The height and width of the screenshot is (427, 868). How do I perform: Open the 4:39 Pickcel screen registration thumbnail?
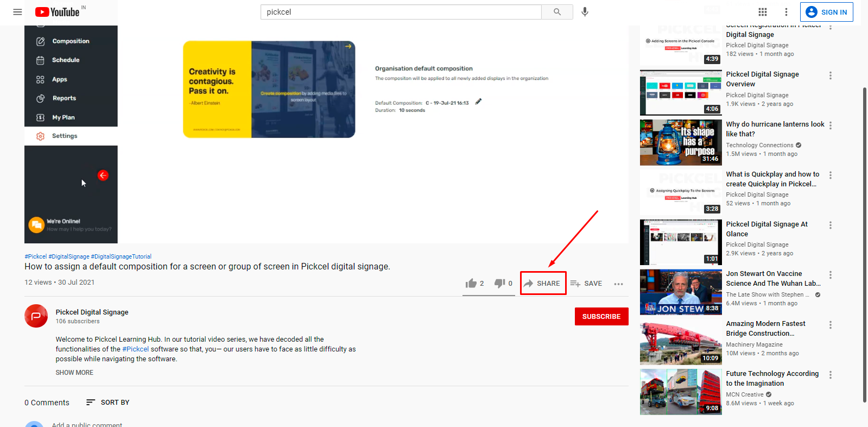coord(681,45)
